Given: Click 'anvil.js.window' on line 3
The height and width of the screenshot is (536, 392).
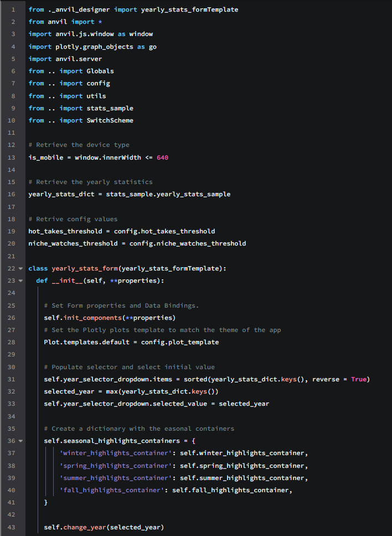Looking at the screenshot, I should pos(85,34).
